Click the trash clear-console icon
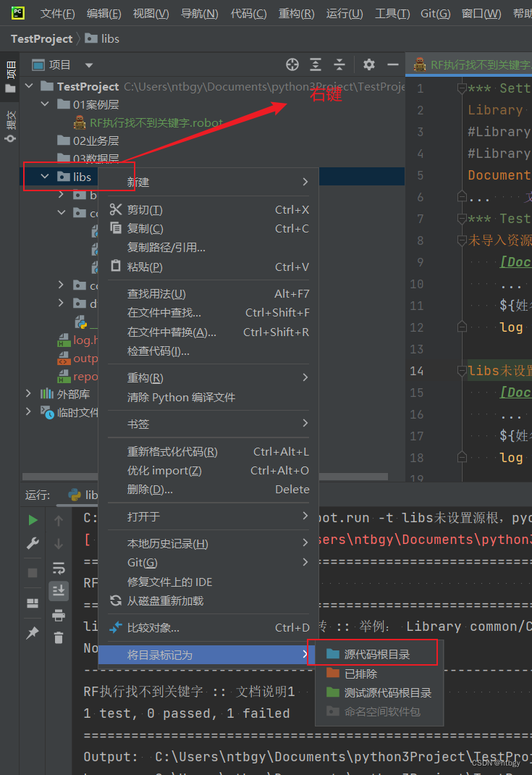Screen dimensions: 532x775 (59, 637)
